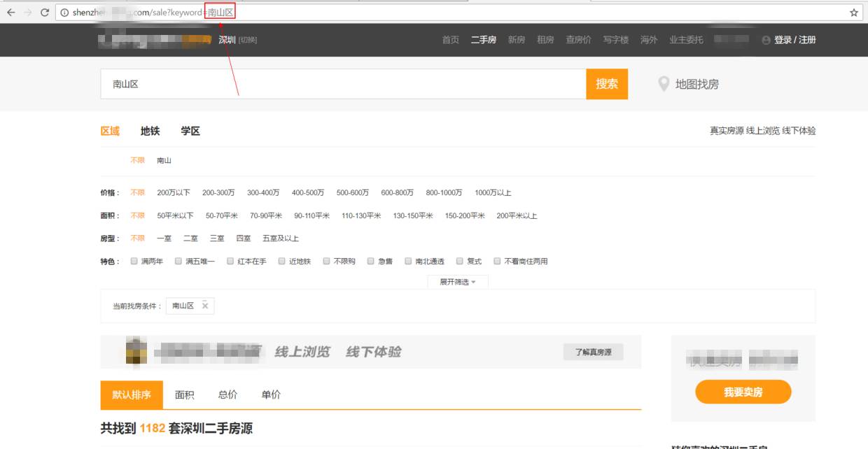Reload the page with the refresh icon
The height and width of the screenshot is (449, 868).
(x=45, y=13)
